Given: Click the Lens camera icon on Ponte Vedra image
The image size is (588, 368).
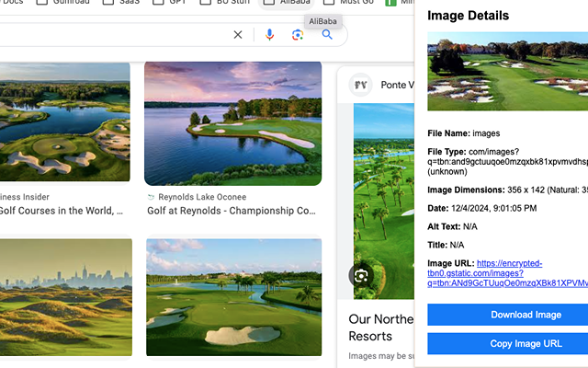Looking at the screenshot, I should pyautogui.click(x=361, y=276).
